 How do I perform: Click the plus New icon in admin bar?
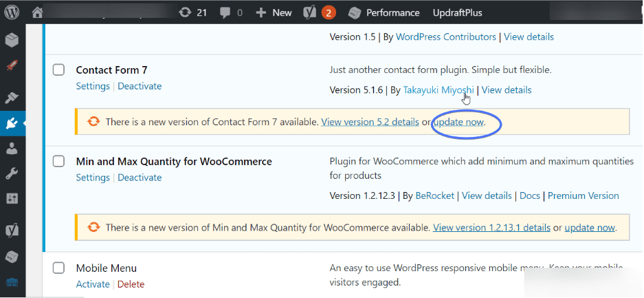click(x=260, y=13)
